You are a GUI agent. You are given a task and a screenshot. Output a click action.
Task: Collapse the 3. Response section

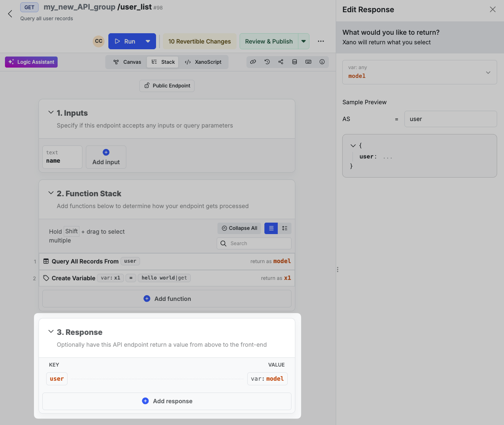pos(51,332)
